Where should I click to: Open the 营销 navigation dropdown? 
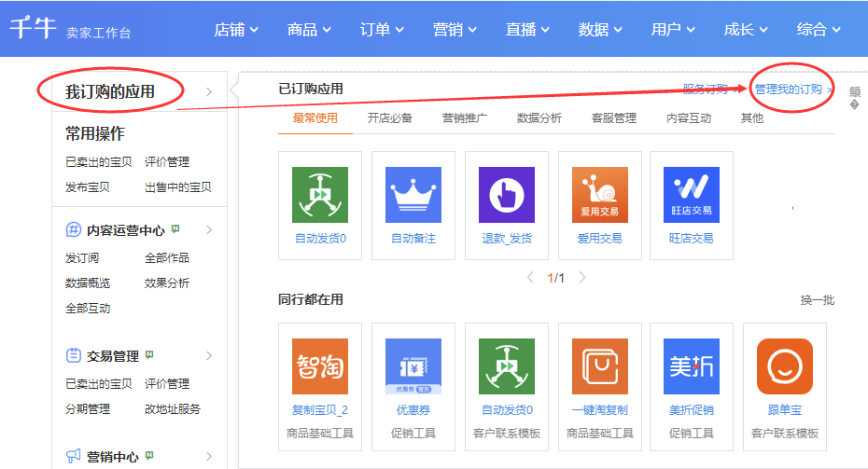[x=455, y=29]
